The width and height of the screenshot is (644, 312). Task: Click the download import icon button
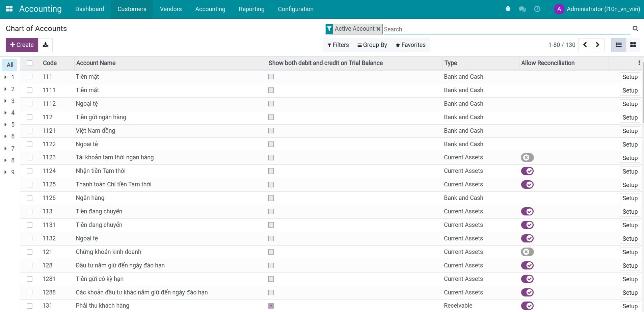click(x=45, y=45)
